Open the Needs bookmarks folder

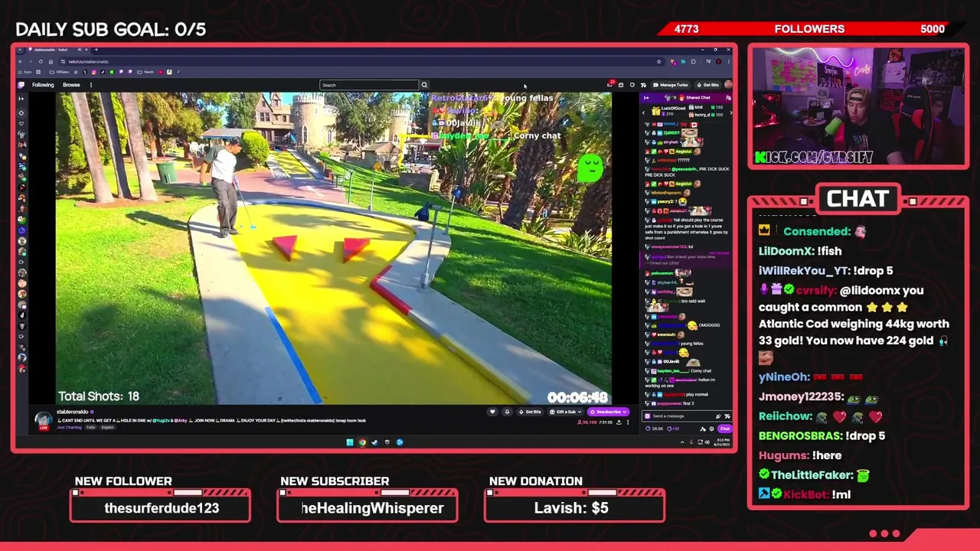click(145, 72)
